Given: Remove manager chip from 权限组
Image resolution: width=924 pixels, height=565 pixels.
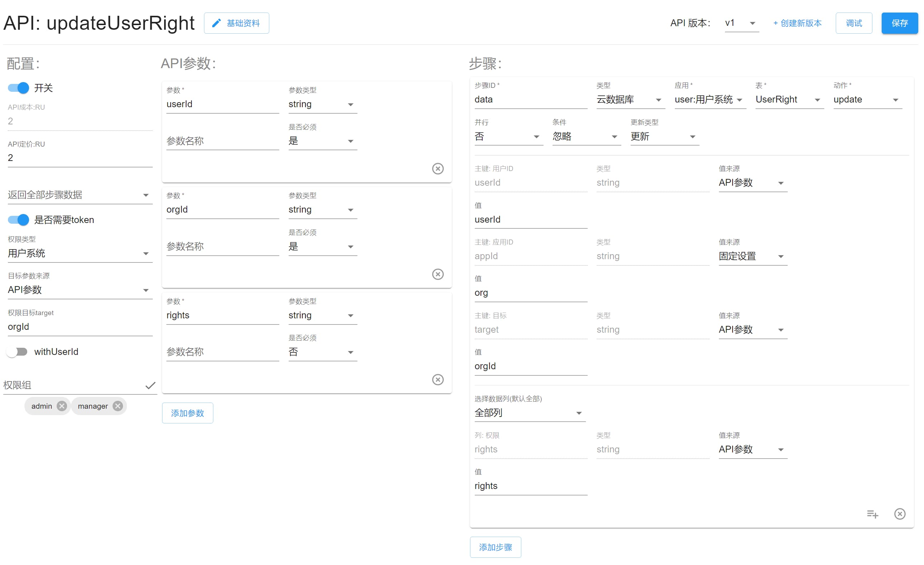Looking at the screenshot, I should click(118, 406).
